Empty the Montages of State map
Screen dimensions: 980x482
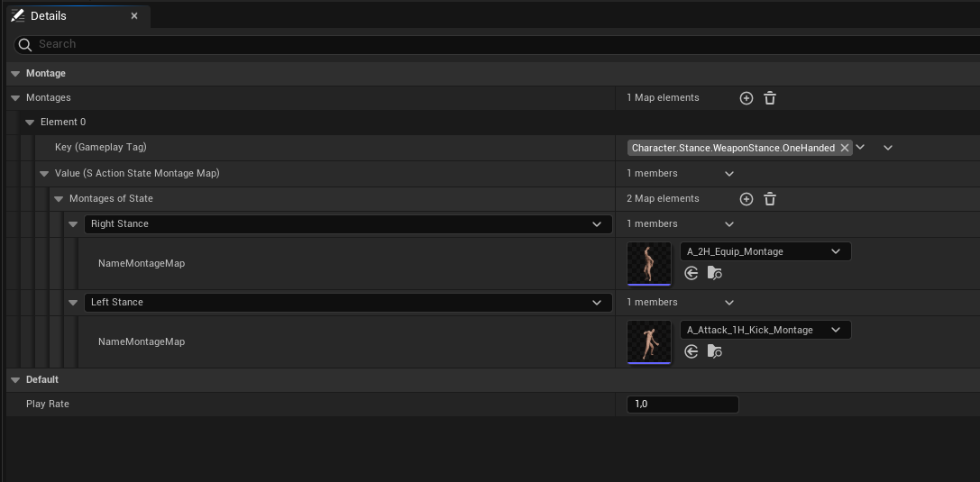coord(770,199)
